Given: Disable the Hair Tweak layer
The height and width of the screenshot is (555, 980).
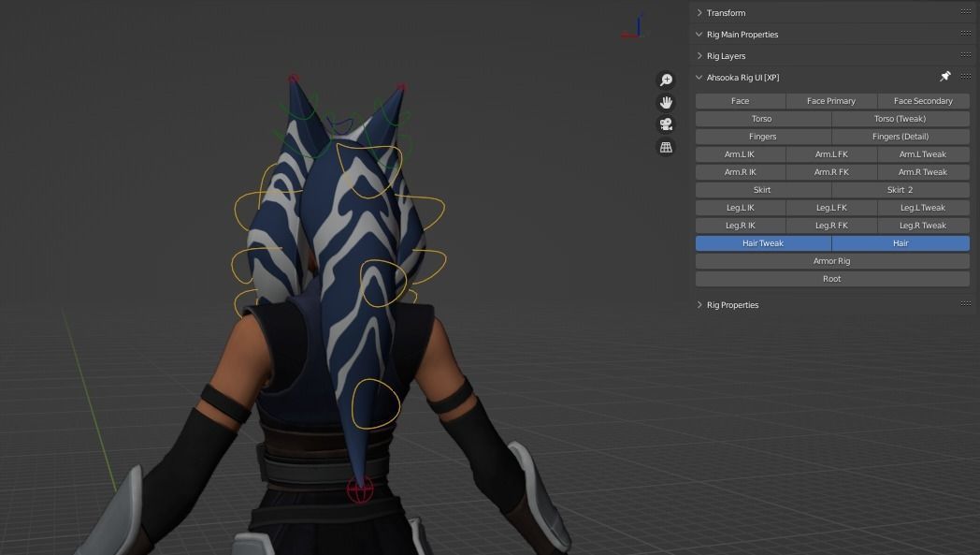Looking at the screenshot, I should coord(762,243).
